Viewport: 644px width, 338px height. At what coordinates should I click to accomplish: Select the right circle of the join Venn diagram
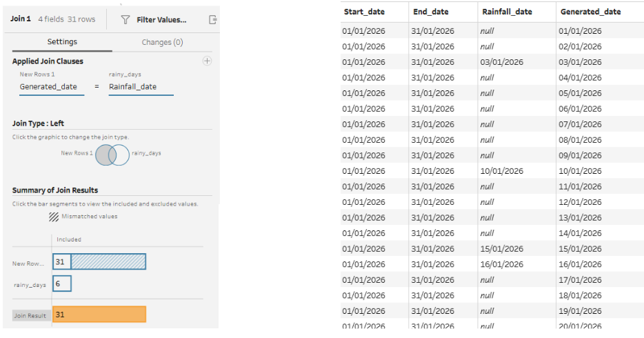pos(122,155)
